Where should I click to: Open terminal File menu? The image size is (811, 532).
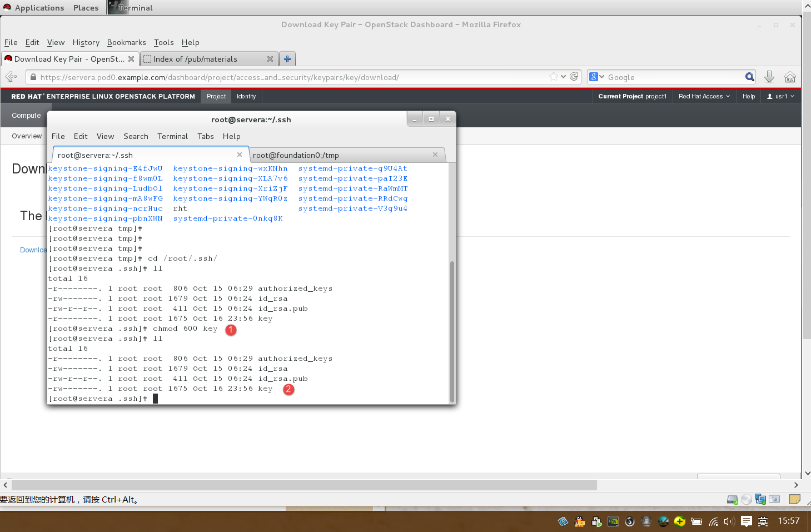(x=58, y=136)
